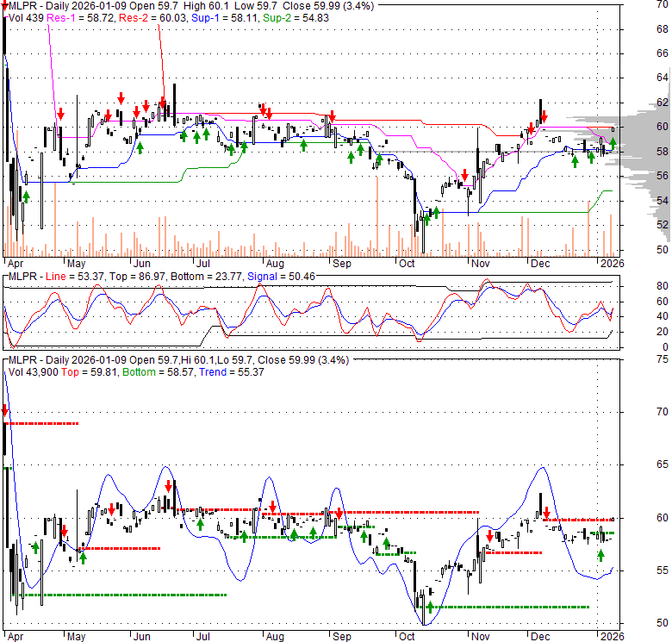Image resolution: width=672 pixels, height=642 pixels.
Task: Click the 'Line = 53.37' indicator label
Action: pyautogui.click(x=76, y=277)
